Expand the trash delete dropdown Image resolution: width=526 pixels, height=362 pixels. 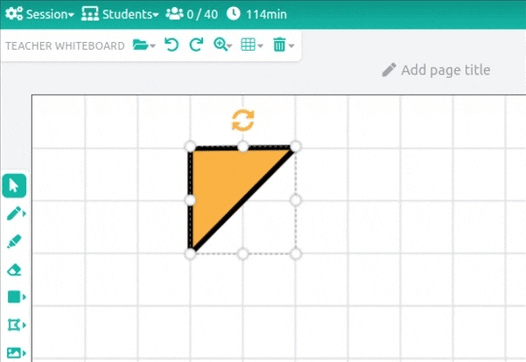[x=283, y=45]
